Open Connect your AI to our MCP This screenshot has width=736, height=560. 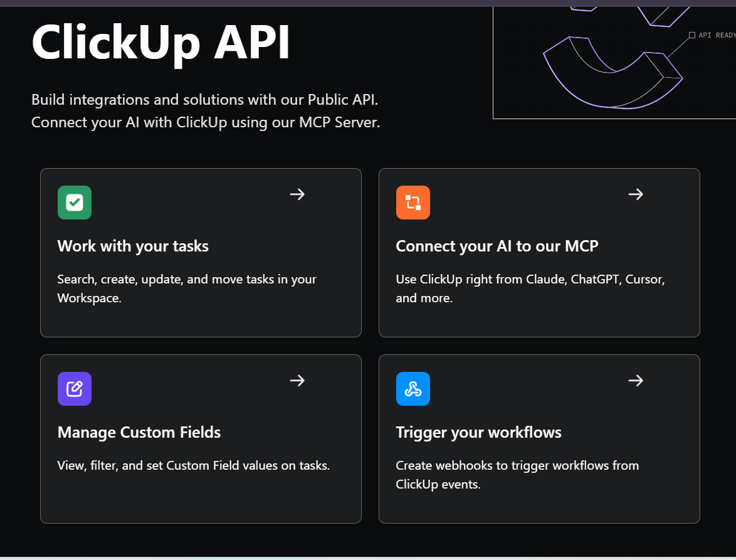(497, 246)
